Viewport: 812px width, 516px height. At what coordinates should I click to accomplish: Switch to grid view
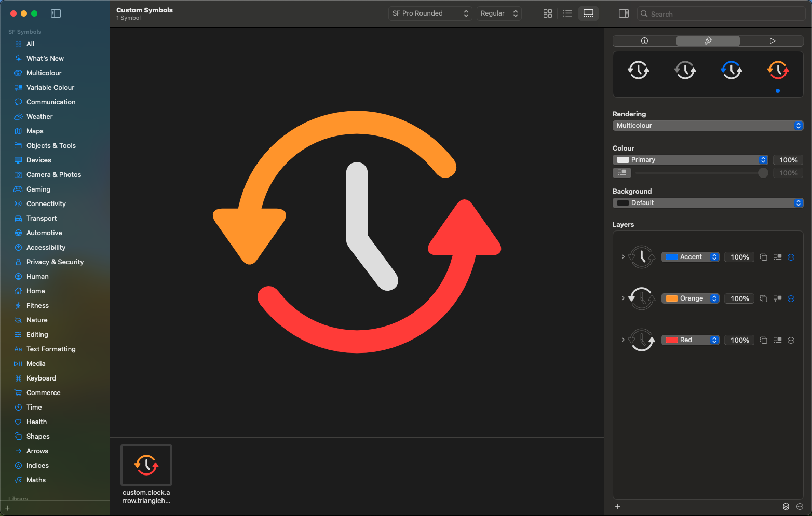pos(548,13)
